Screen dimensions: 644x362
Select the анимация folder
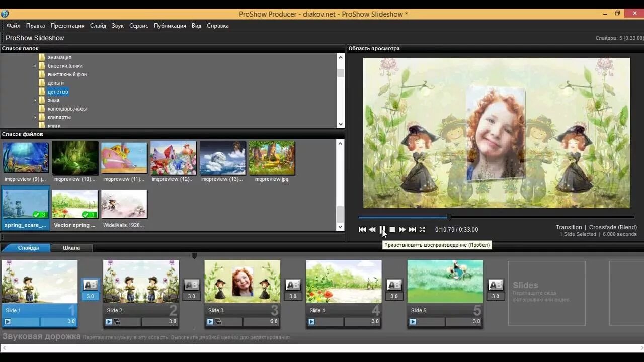coord(59,57)
